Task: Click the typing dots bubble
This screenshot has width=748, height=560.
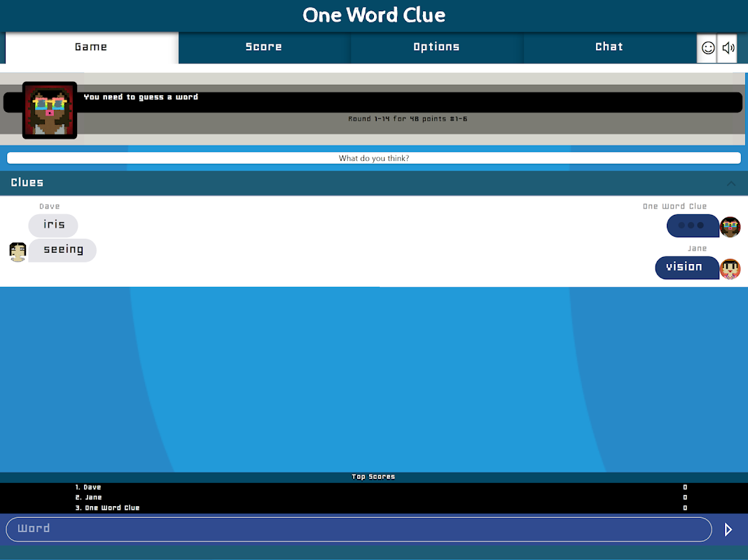Action: point(693,225)
